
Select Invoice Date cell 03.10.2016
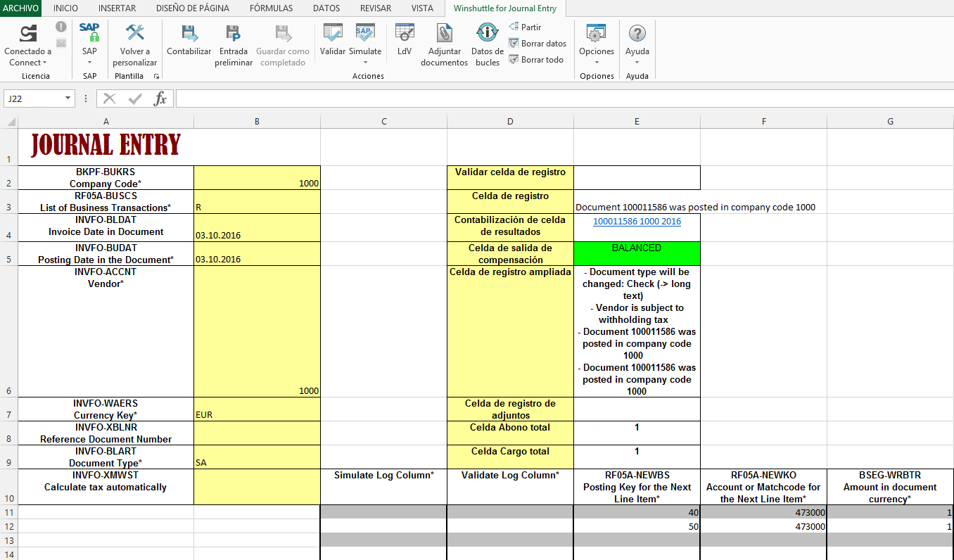[x=257, y=227]
